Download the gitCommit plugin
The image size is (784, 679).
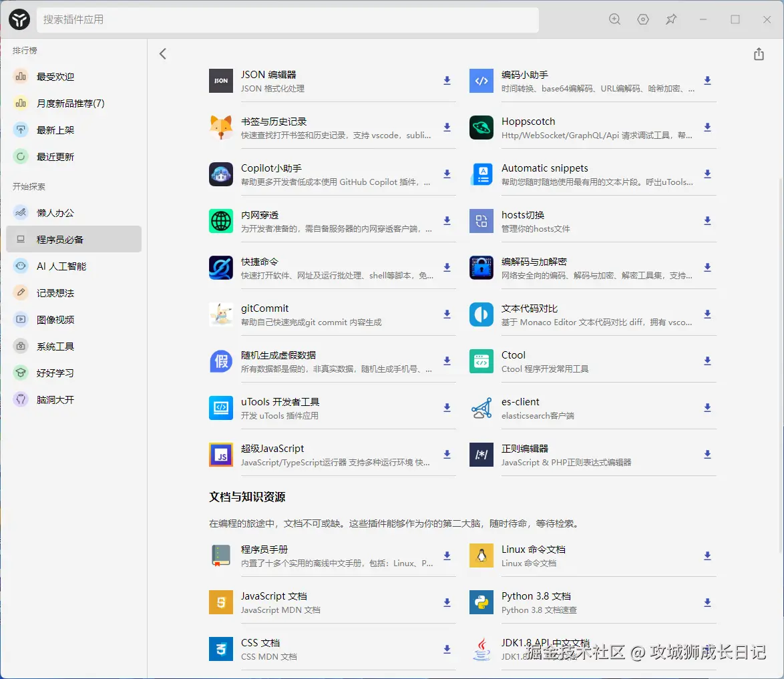(x=447, y=314)
